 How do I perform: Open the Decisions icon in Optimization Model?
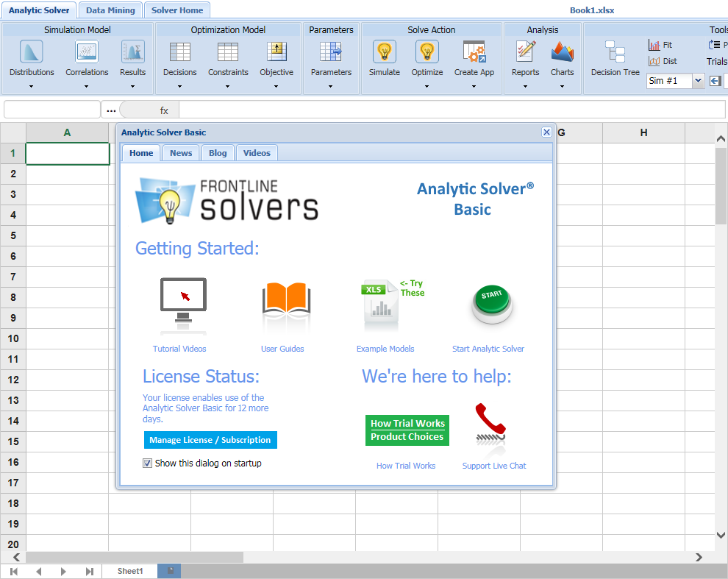tap(179, 53)
